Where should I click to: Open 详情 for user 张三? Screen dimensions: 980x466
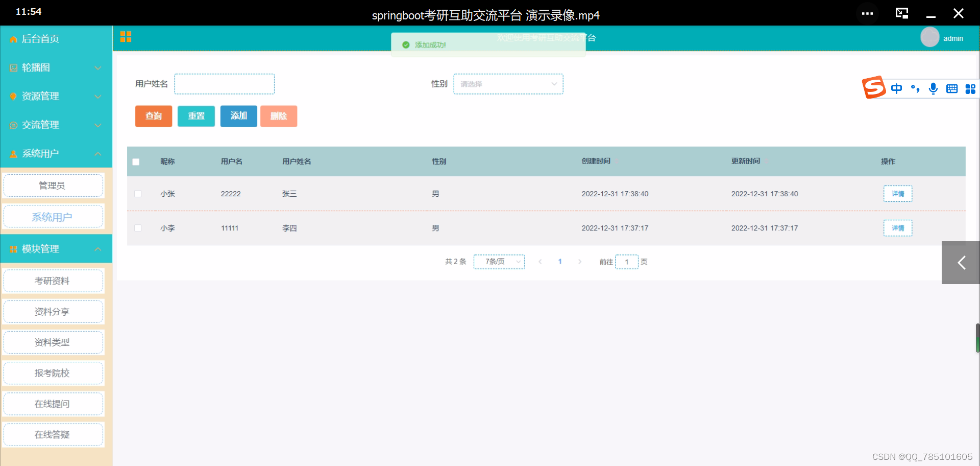897,194
